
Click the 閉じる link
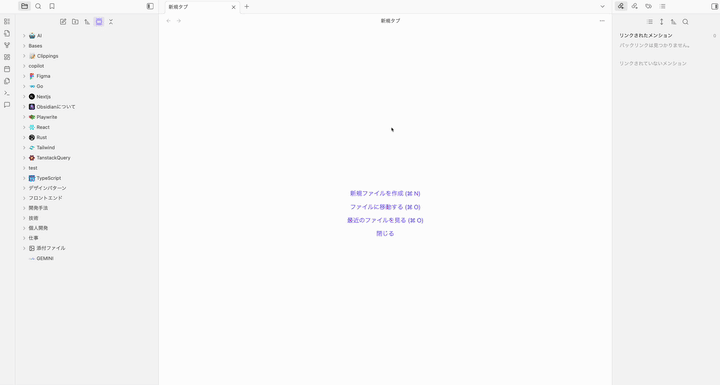(x=385, y=233)
